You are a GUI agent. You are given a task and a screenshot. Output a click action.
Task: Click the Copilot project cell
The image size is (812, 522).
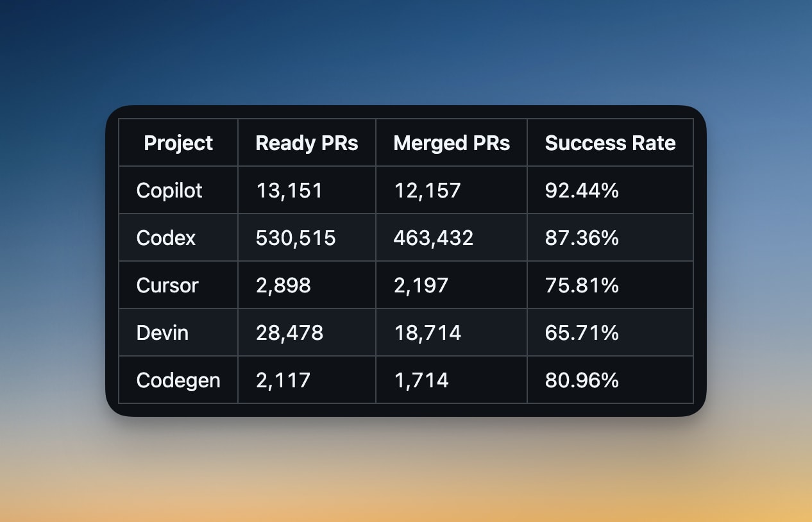178,190
